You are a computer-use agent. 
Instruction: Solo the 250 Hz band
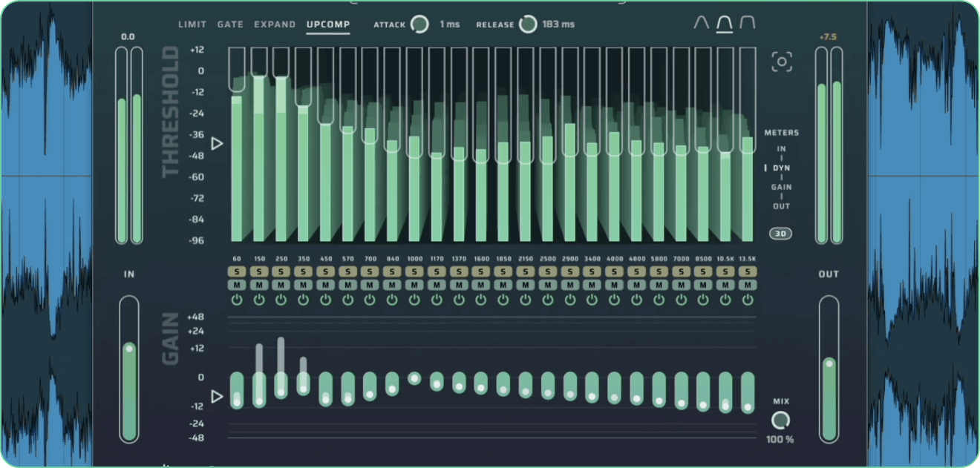(x=281, y=271)
